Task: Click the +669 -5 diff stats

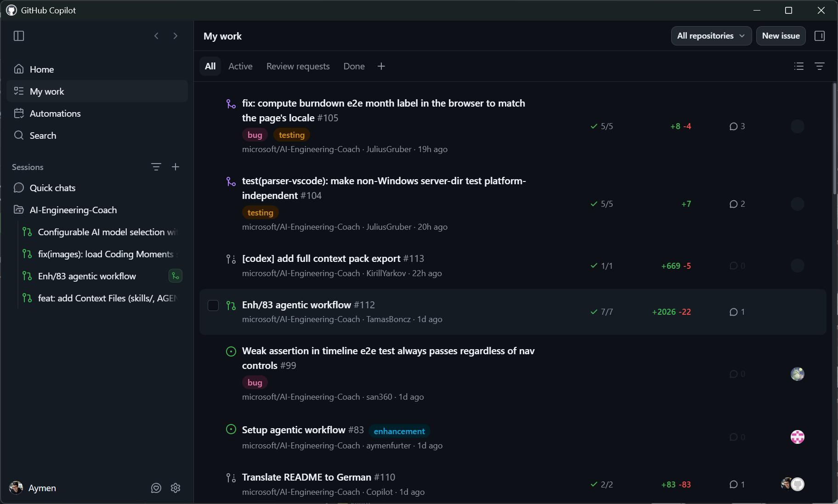Action: pyautogui.click(x=676, y=266)
